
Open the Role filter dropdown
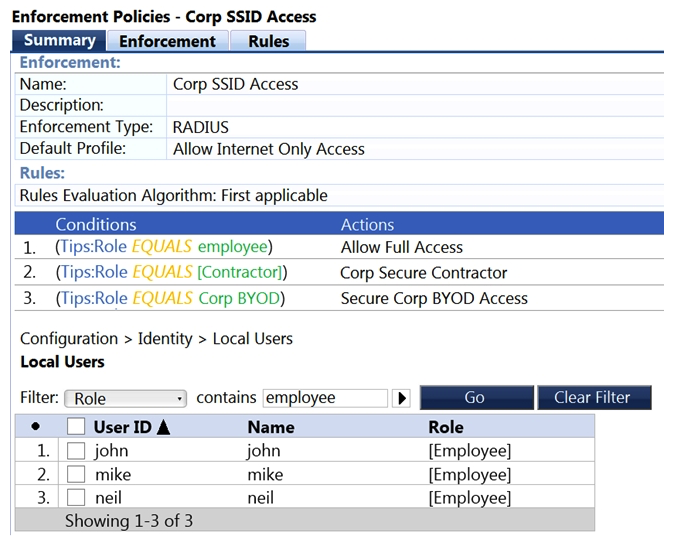[x=126, y=398]
